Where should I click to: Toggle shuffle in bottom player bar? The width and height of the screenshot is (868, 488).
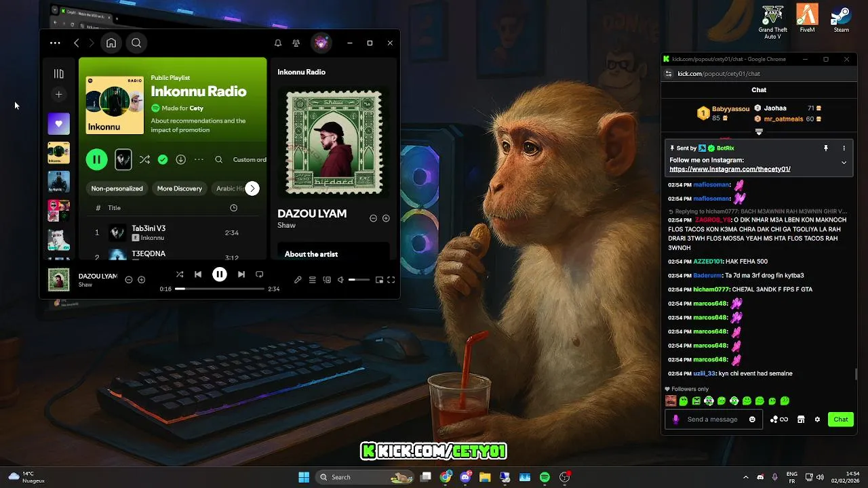[180, 274]
